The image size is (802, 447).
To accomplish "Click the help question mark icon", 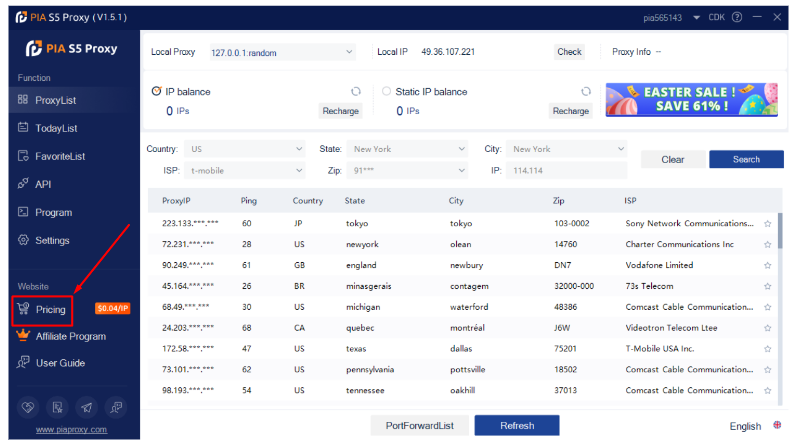I will coord(737,17).
